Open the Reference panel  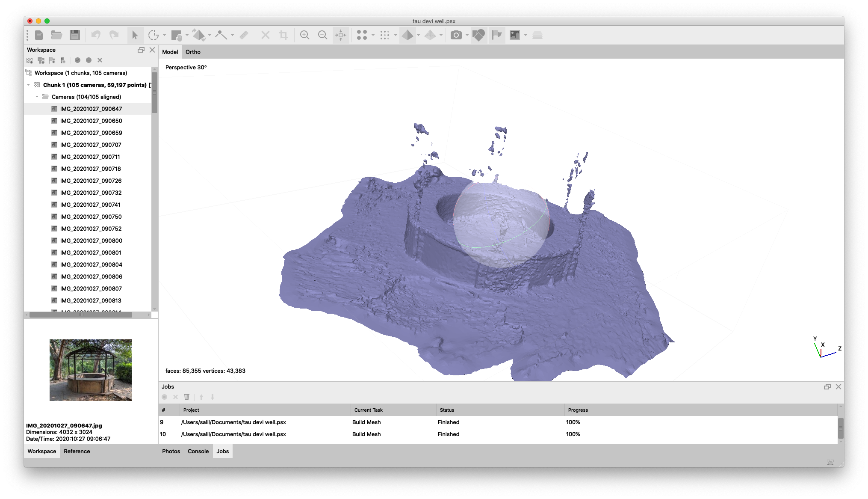(x=77, y=451)
